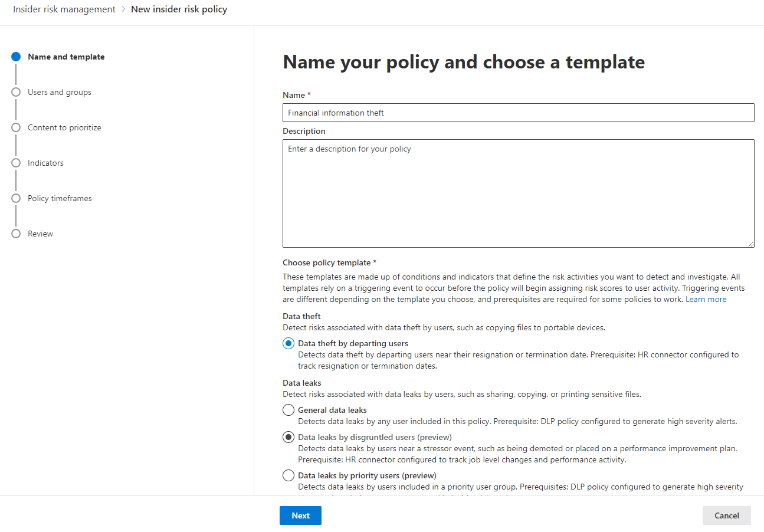
Task: Click the description box resize handle
Action: (751, 243)
